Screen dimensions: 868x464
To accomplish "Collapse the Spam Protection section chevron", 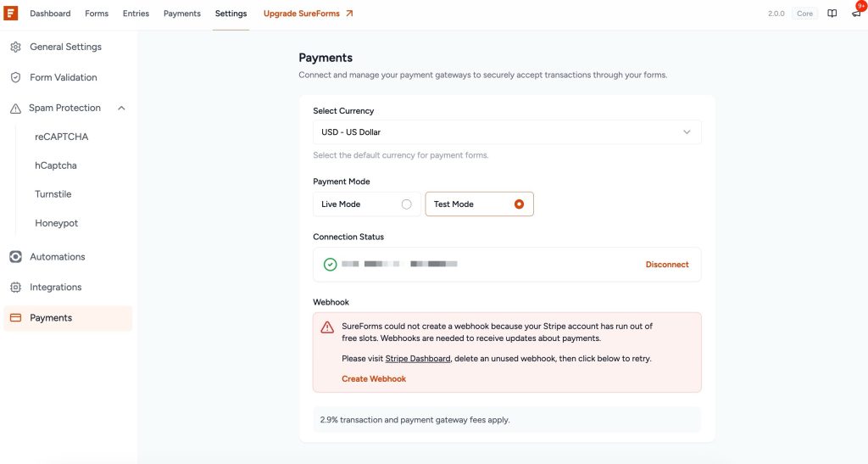I will (121, 108).
